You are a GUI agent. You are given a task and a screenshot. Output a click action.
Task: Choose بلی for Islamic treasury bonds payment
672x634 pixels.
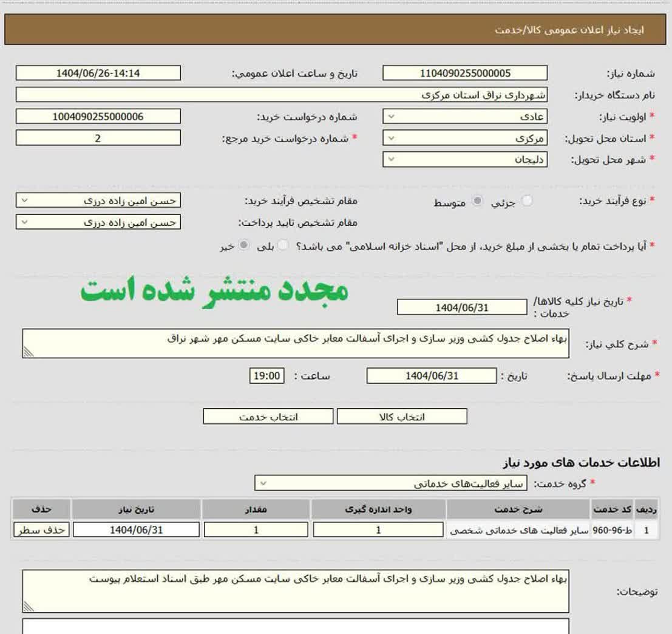pos(283,245)
